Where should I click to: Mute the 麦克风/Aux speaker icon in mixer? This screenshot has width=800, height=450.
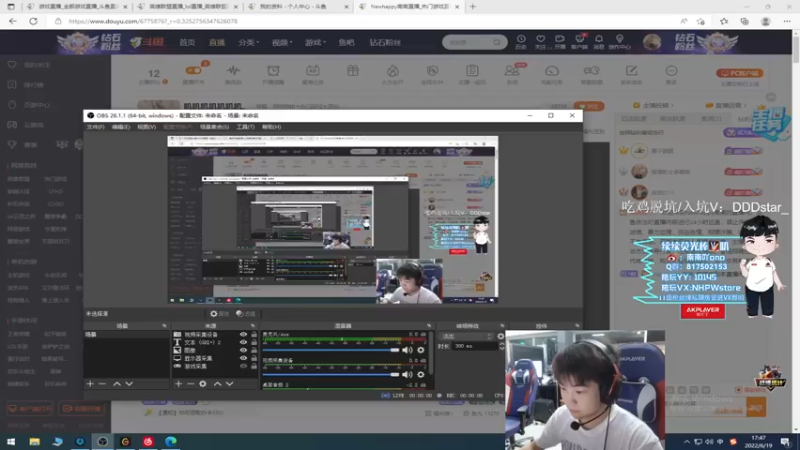407,350
